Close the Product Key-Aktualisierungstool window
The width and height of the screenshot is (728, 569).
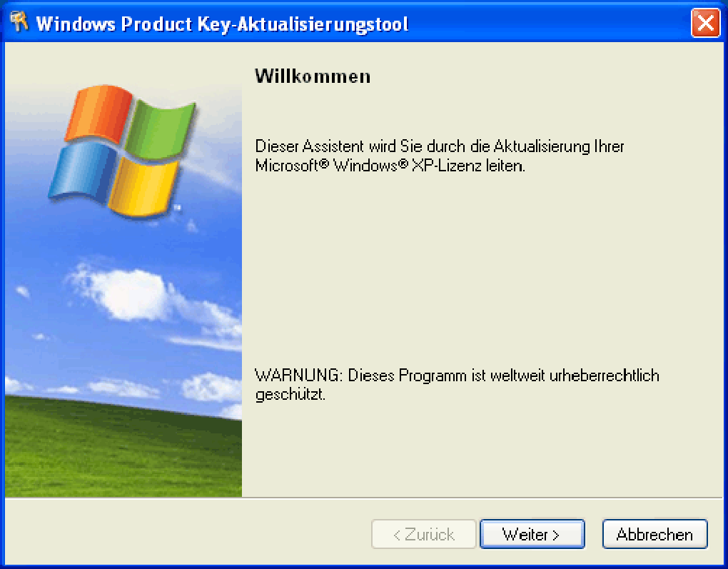pyautogui.click(x=705, y=22)
